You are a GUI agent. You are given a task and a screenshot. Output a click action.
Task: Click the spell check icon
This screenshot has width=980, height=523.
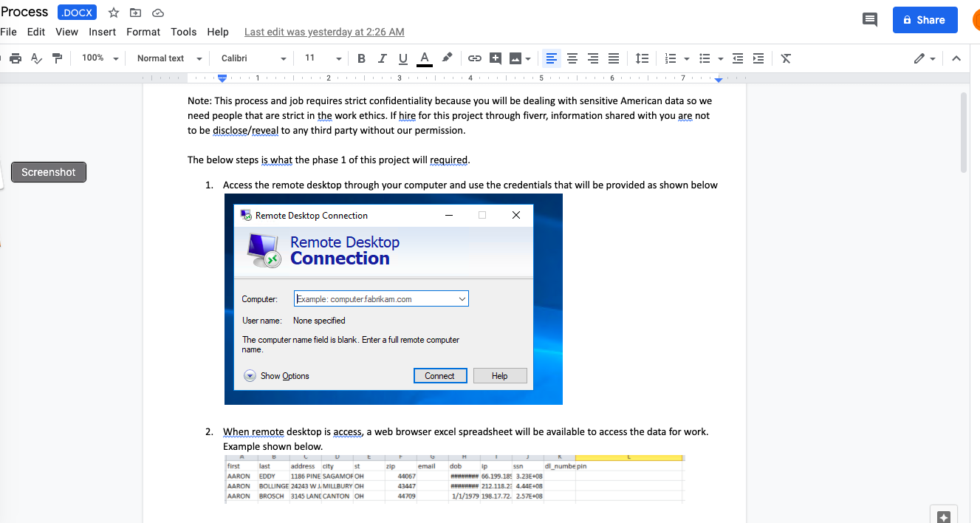[x=36, y=58]
